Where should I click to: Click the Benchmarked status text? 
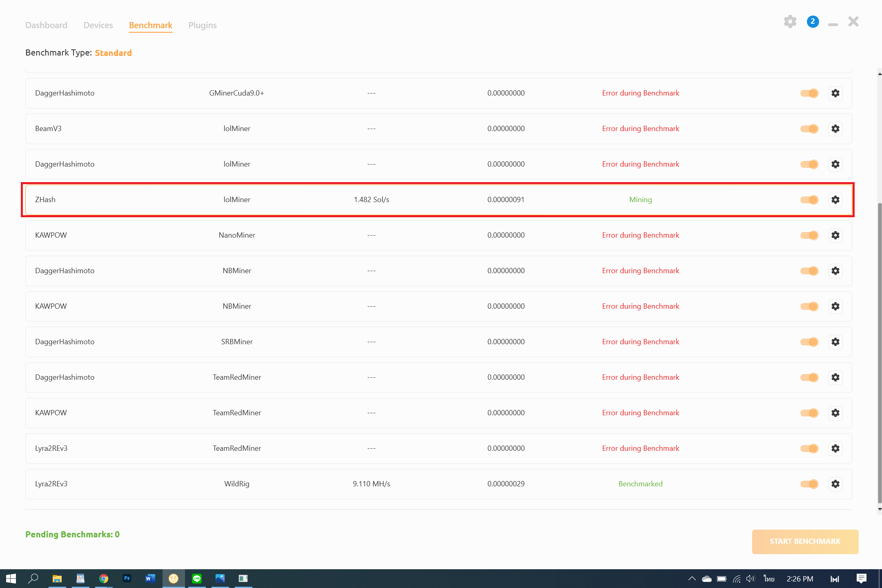tap(640, 484)
